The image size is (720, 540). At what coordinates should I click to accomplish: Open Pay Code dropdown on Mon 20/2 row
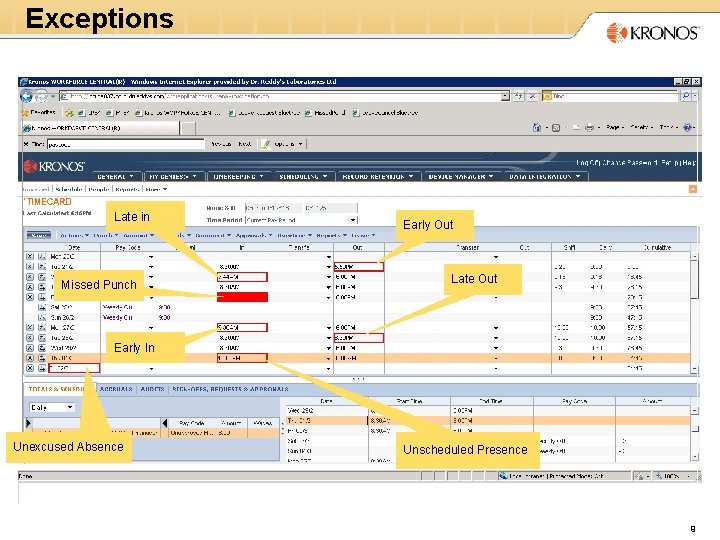(x=151, y=257)
